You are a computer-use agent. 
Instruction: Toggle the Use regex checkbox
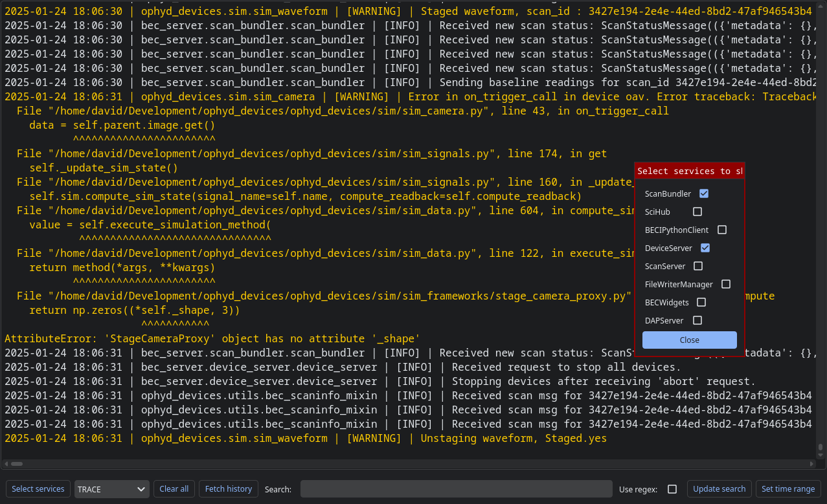(672, 489)
